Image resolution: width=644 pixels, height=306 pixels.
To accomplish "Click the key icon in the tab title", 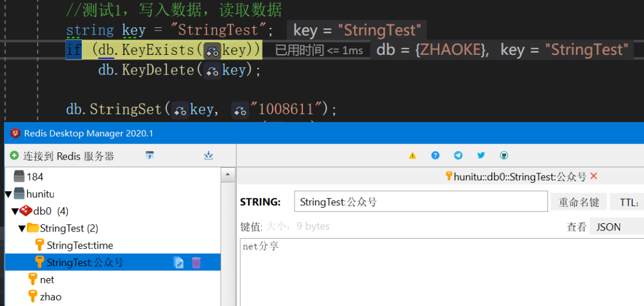I will 449,176.
